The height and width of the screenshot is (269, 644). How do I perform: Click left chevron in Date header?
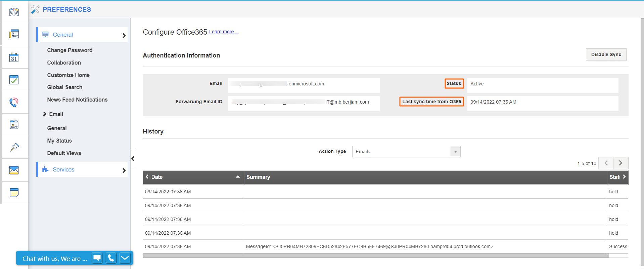click(147, 177)
